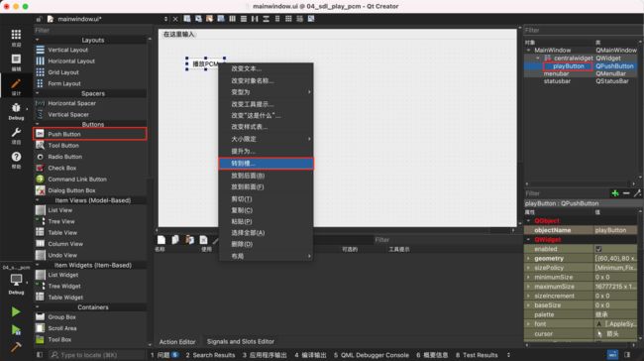Viewport: 644px width, 361px height.
Task: Collapse the Buttons widget group
Action: (x=38, y=124)
